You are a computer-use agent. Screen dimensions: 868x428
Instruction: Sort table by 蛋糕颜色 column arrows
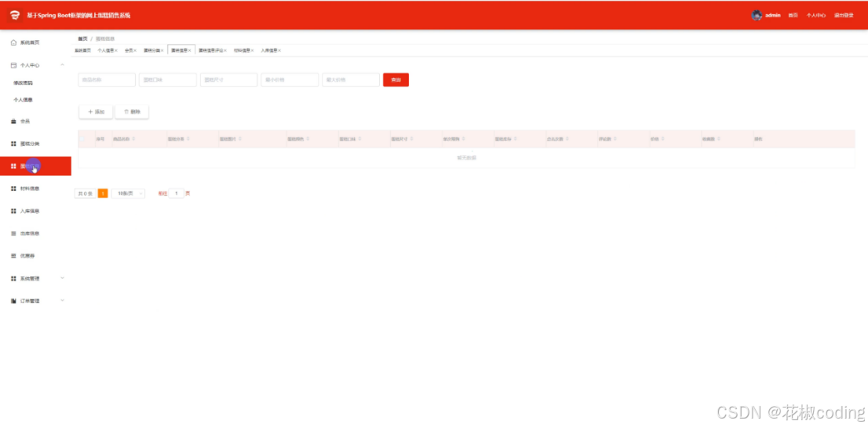point(308,139)
